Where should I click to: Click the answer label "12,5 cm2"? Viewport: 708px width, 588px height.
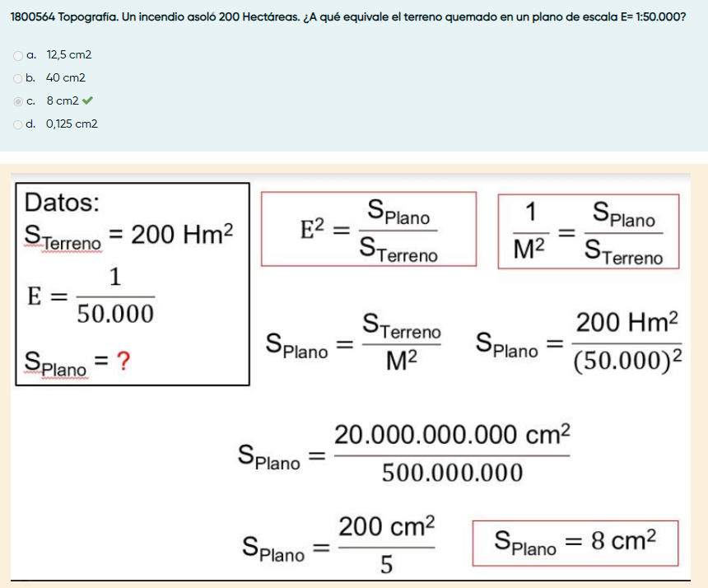[x=69, y=55]
